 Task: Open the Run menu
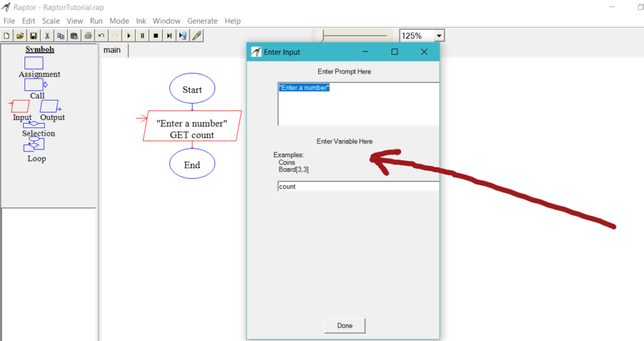click(96, 21)
